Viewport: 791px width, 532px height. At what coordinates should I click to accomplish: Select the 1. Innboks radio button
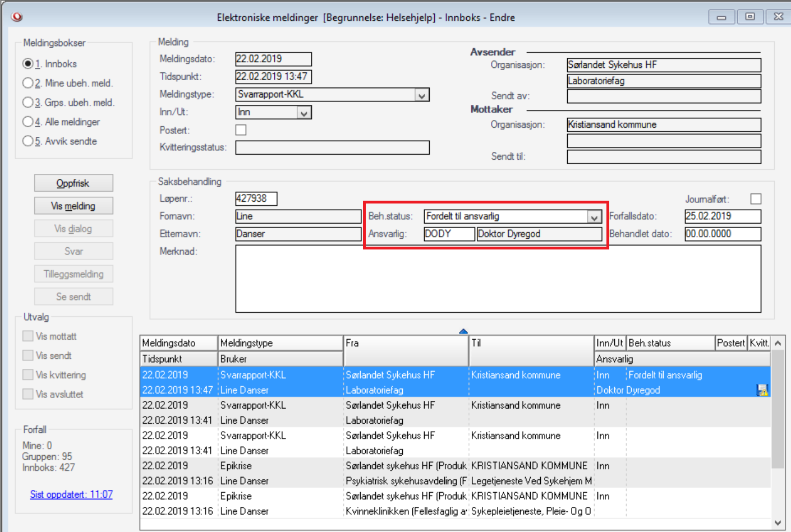27,64
